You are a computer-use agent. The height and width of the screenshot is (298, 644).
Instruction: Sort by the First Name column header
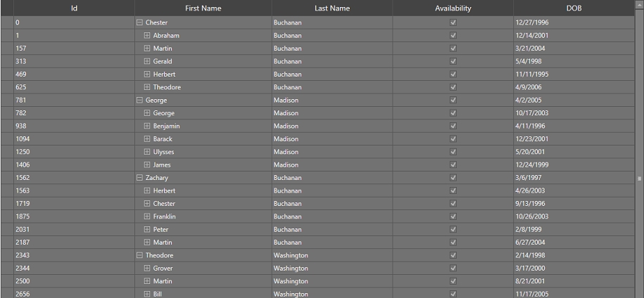203,8
